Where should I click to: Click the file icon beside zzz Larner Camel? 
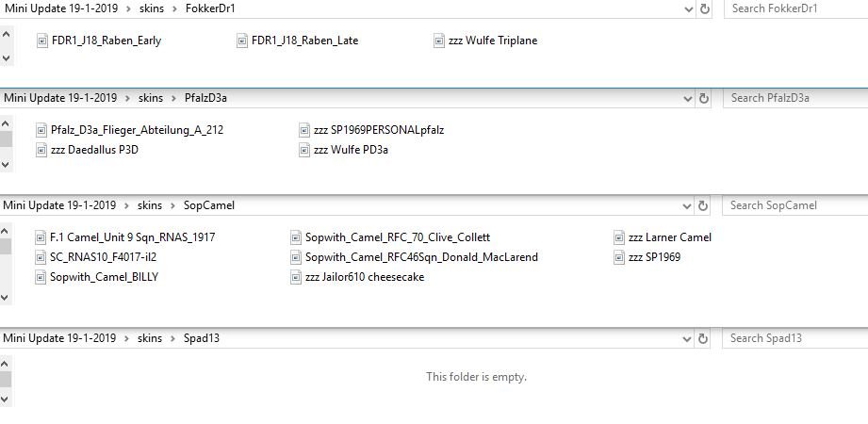pos(619,237)
